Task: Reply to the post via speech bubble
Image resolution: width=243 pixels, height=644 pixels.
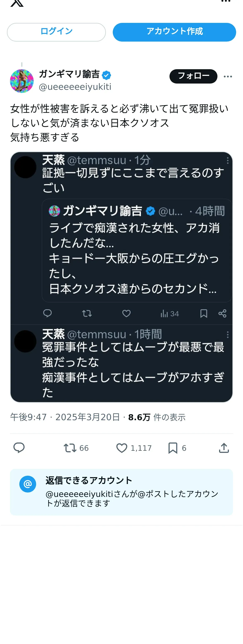Action: 19,448
